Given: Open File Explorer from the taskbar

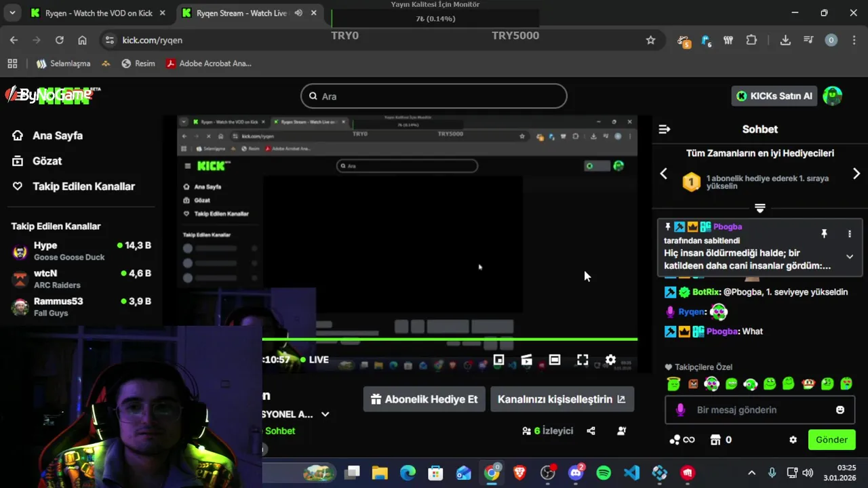Looking at the screenshot, I should click(x=380, y=472).
